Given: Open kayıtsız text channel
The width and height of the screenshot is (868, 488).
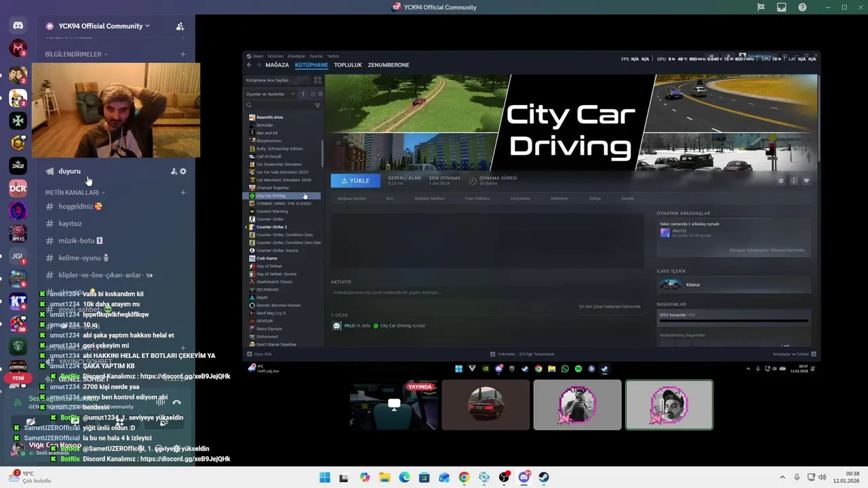Looking at the screenshot, I should 70,224.
